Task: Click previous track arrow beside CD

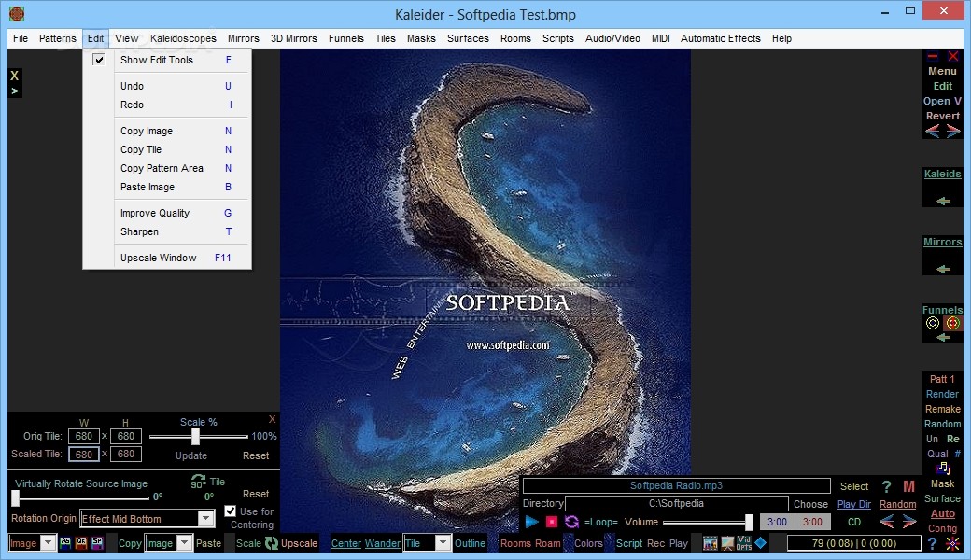Action: coord(887,522)
